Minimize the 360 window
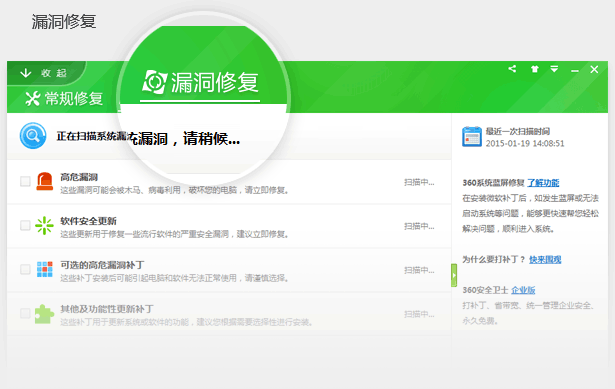The height and width of the screenshot is (389, 615). point(575,70)
